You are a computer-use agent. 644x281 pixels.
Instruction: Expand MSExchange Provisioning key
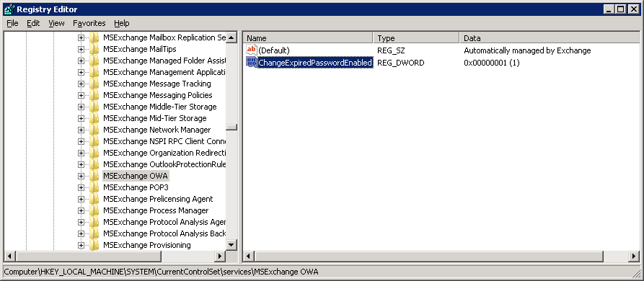(81, 245)
